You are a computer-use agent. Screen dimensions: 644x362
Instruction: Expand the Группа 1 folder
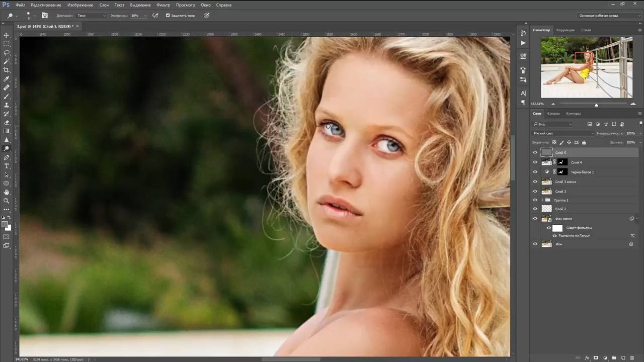(542, 200)
